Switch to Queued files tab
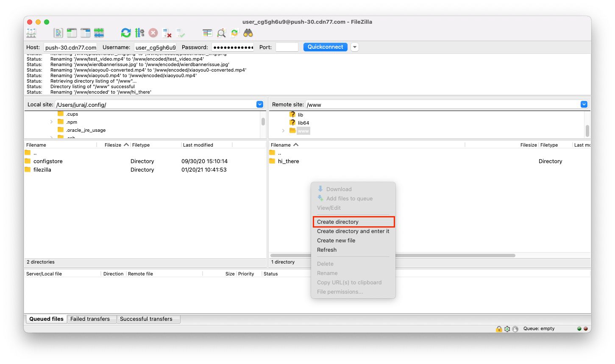Viewport: 615px width, 364px height. (x=46, y=319)
